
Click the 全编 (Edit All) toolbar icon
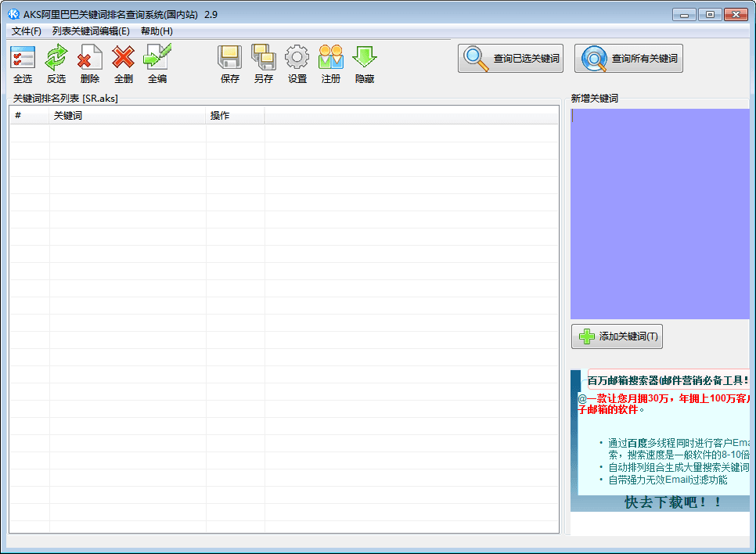click(x=157, y=59)
